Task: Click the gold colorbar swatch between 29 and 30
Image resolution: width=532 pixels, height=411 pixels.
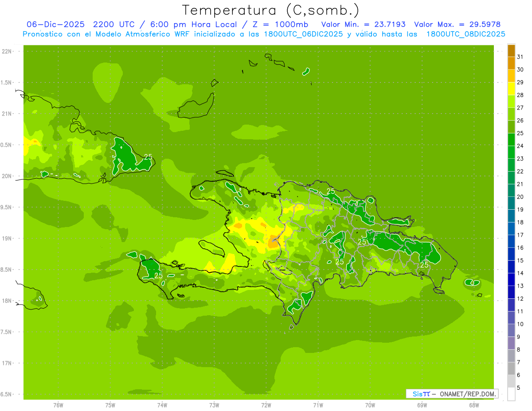Action: (x=511, y=76)
